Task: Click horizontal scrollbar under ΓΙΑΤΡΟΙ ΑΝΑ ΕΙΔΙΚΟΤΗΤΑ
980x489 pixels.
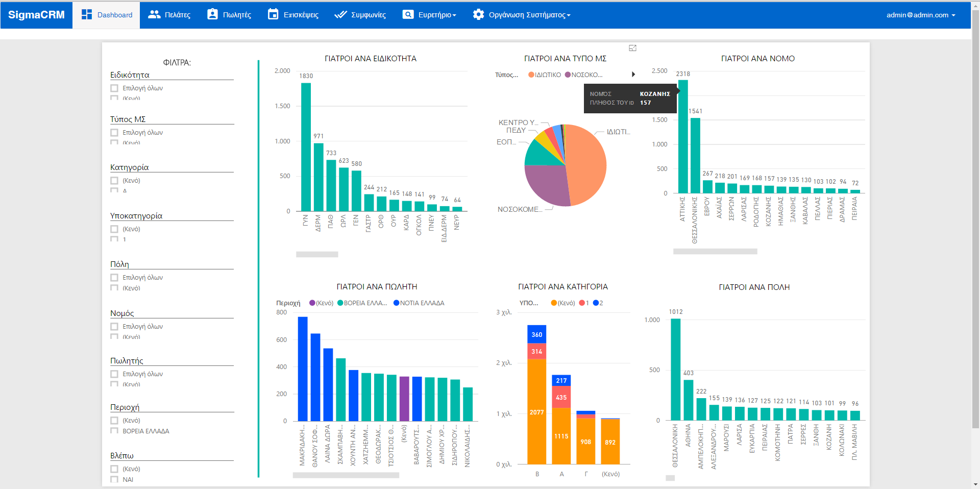Action: click(317, 254)
